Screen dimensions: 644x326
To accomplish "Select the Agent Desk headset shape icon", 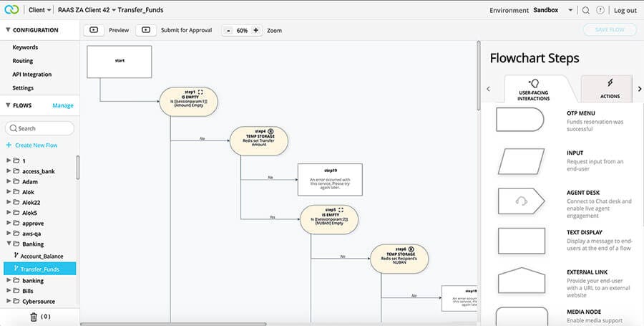I will (521, 201).
